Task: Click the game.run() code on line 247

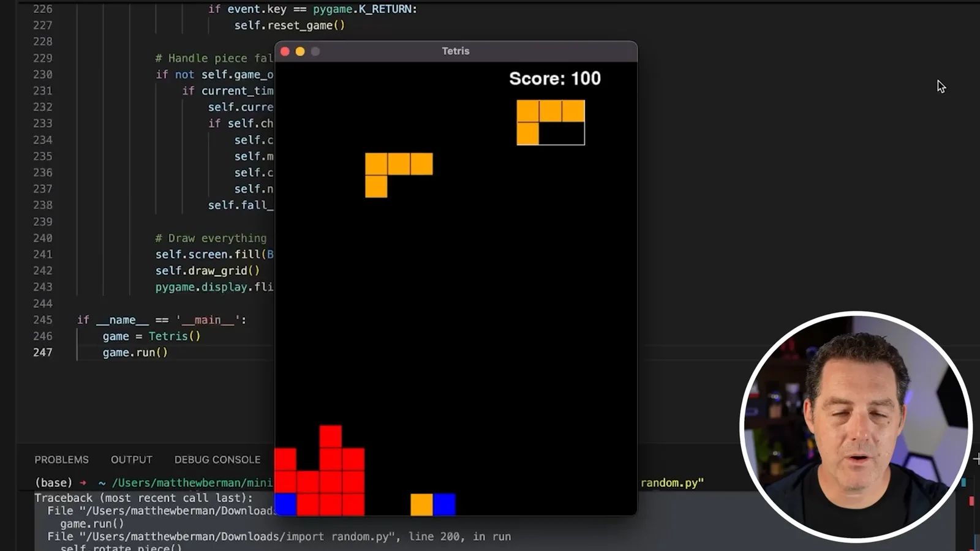Action: 135,353
